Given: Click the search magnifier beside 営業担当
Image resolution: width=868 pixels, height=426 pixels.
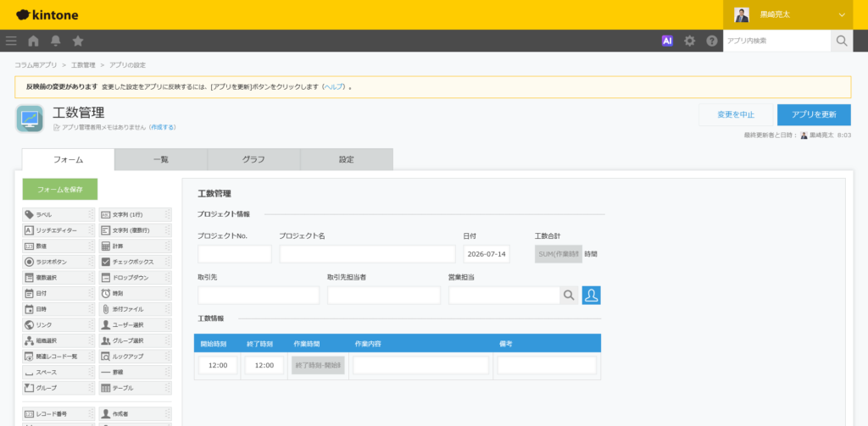Looking at the screenshot, I should tap(569, 296).
